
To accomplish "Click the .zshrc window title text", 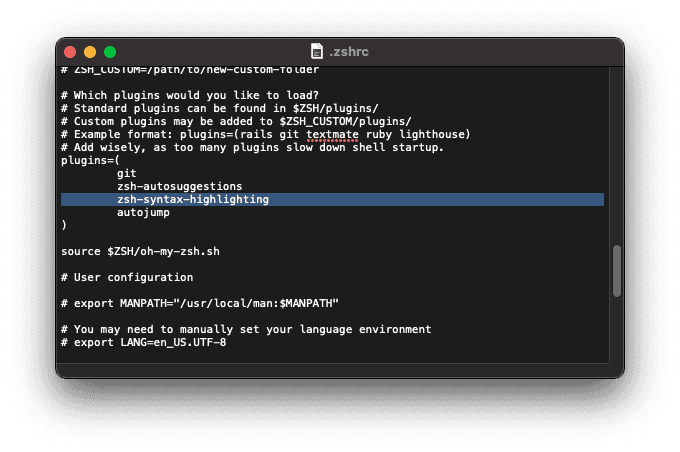I will (350, 51).
